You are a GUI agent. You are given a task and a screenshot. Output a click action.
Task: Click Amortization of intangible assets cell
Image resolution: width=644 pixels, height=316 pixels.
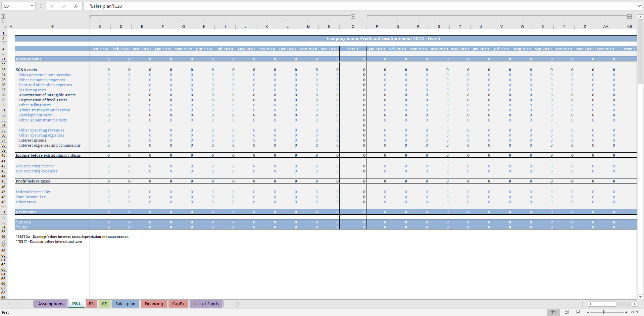click(x=52, y=95)
